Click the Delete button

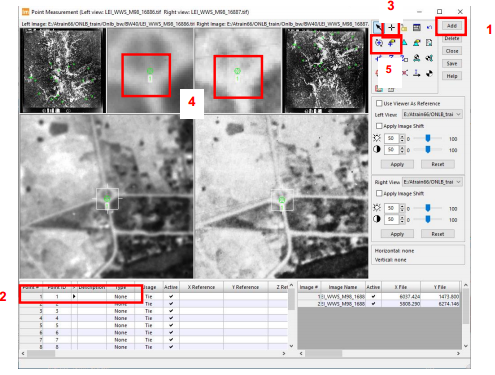click(452, 38)
